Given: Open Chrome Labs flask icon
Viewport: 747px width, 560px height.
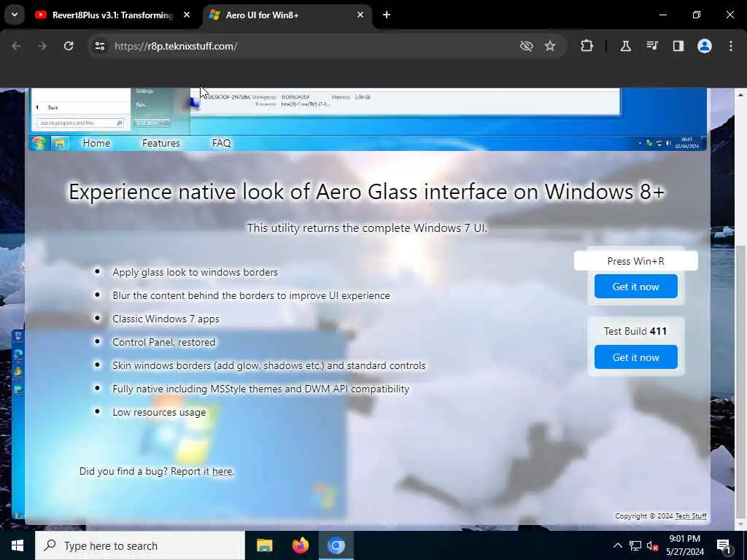Looking at the screenshot, I should pos(625,46).
